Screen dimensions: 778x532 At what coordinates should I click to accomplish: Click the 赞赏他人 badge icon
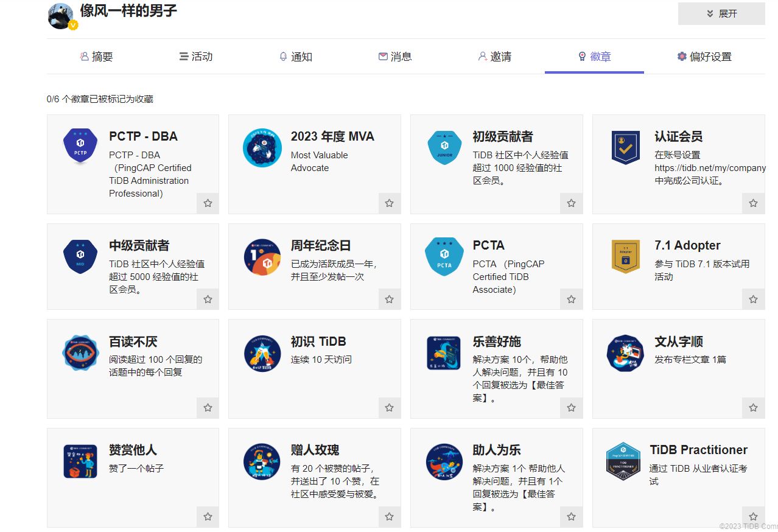click(80, 461)
